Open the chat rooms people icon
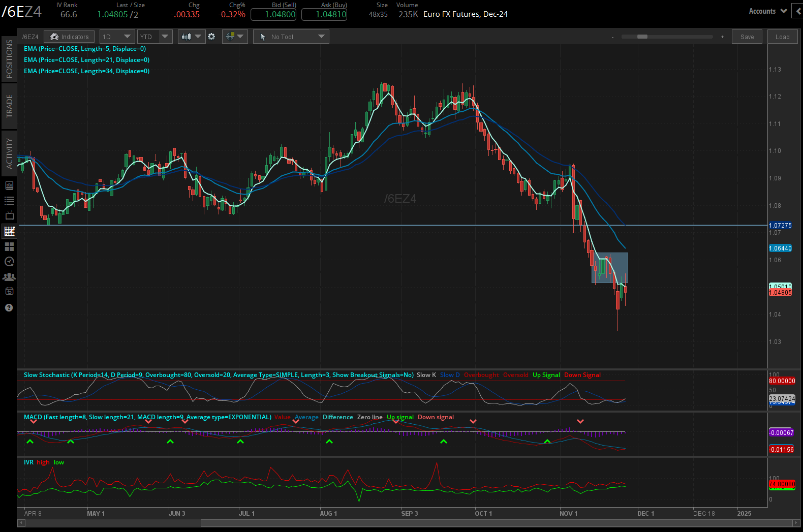803x532 pixels. click(9, 277)
